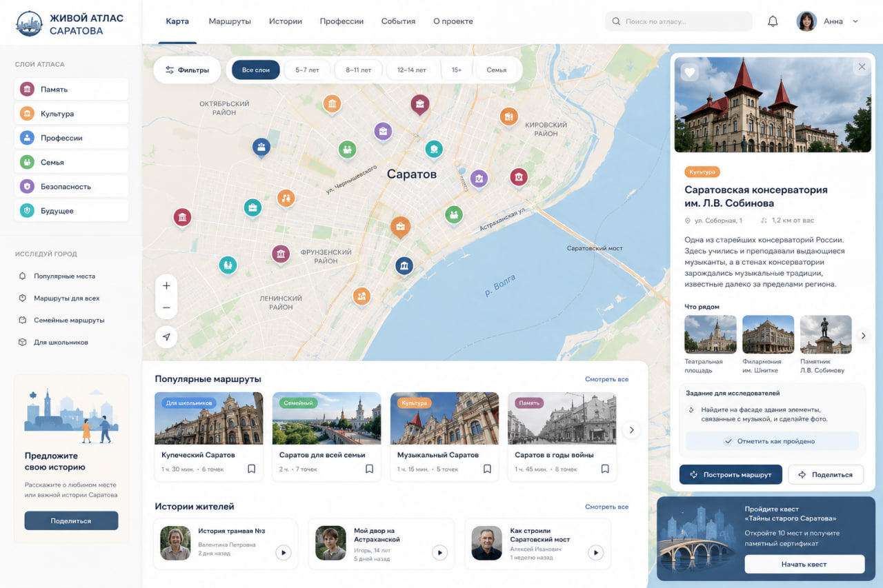Select the 15+ age filter
Screen dimensions: 883x588
pos(457,70)
